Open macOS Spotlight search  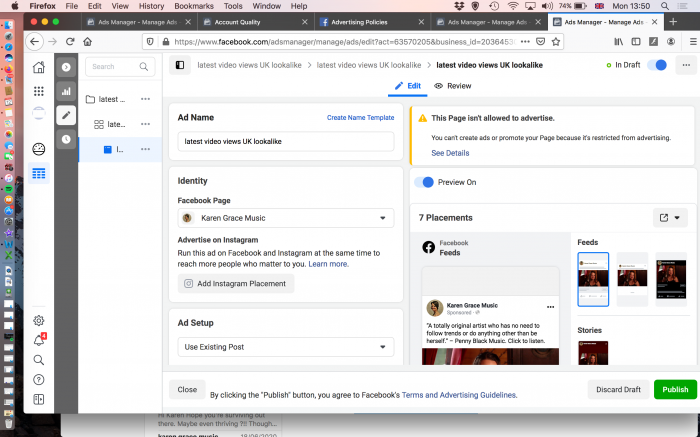point(665,6)
